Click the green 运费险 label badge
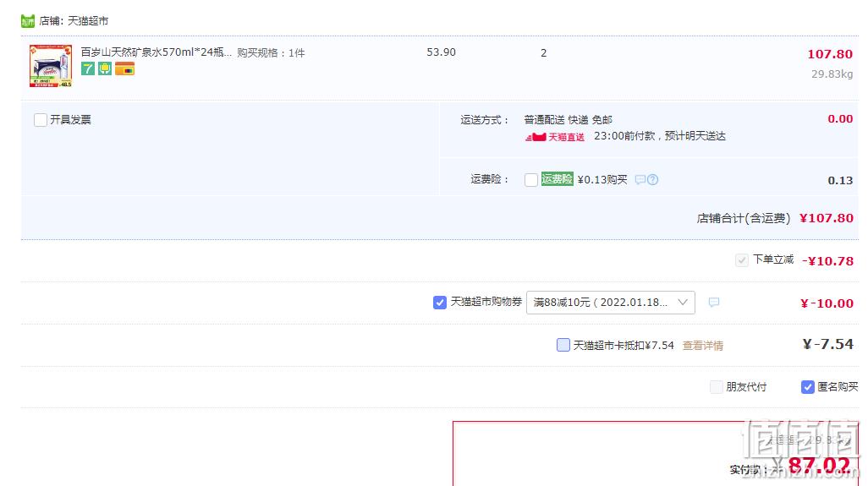 point(557,178)
